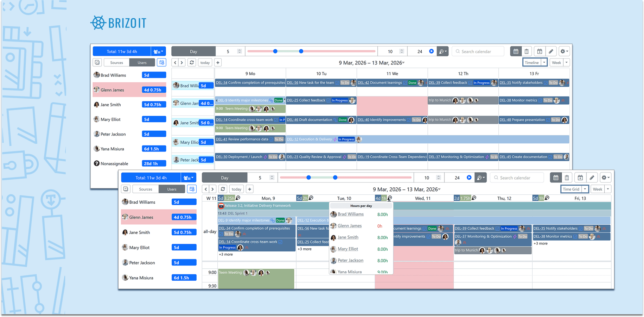Select the Calendar view icon
The height and width of the screenshot is (317, 644).
(516, 51)
